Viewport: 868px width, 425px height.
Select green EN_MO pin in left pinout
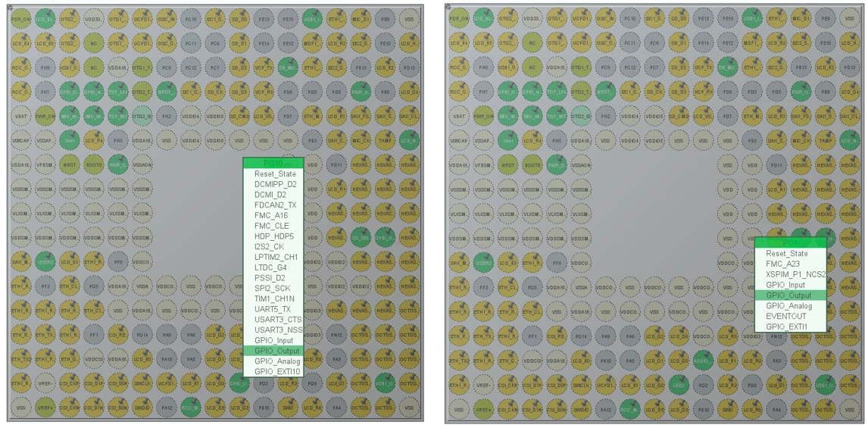pyautogui.click(x=289, y=67)
